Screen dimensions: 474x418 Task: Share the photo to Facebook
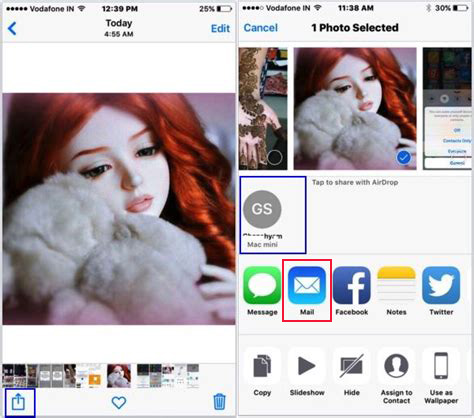coord(352,291)
